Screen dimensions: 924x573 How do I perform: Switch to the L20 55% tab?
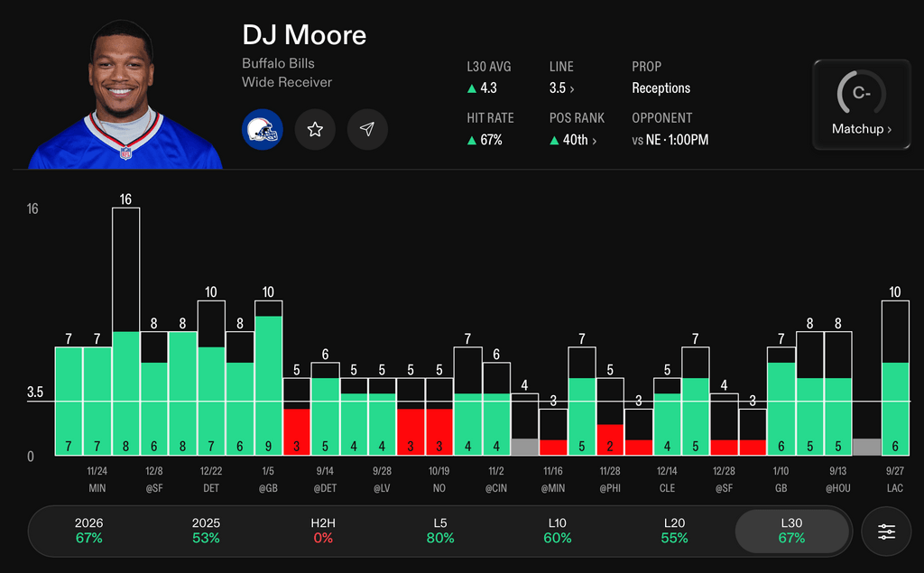point(674,531)
